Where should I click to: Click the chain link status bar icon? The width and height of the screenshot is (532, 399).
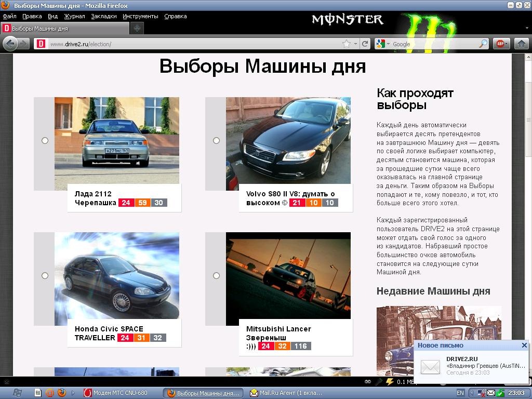click(x=368, y=382)
